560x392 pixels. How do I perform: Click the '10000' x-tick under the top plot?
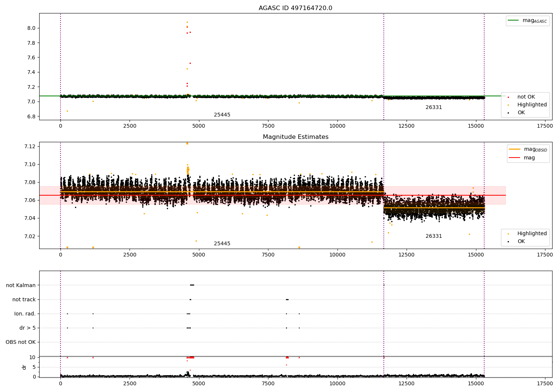click(x=337, y=126)
